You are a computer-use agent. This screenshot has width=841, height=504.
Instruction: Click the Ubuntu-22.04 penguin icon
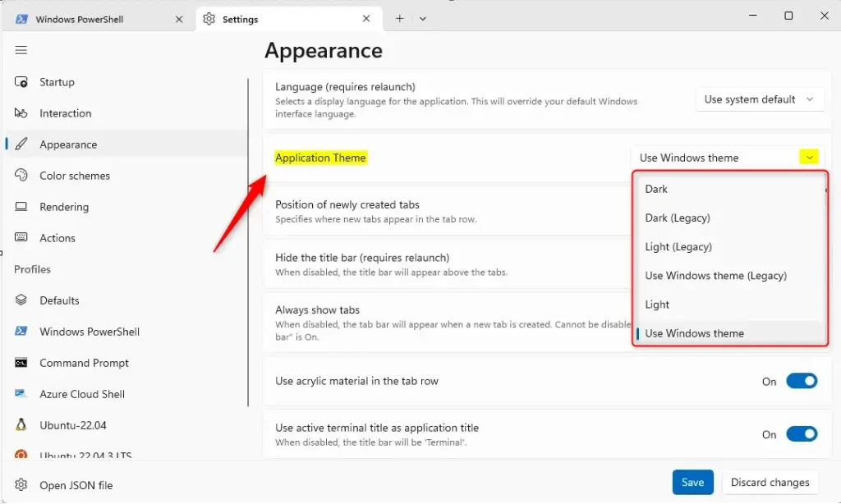pyautogui.click(x=21, y=424)
